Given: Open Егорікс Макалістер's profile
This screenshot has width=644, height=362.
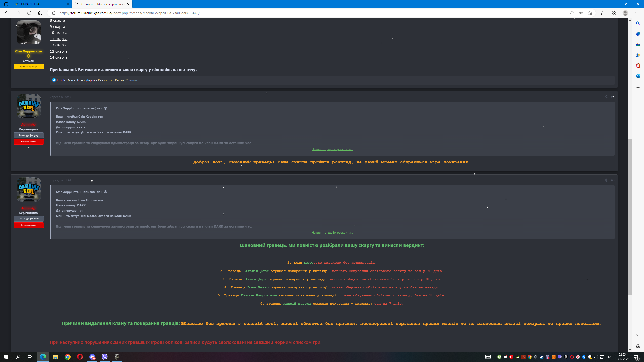Looking at the screenshot, I should click(70, 80).
